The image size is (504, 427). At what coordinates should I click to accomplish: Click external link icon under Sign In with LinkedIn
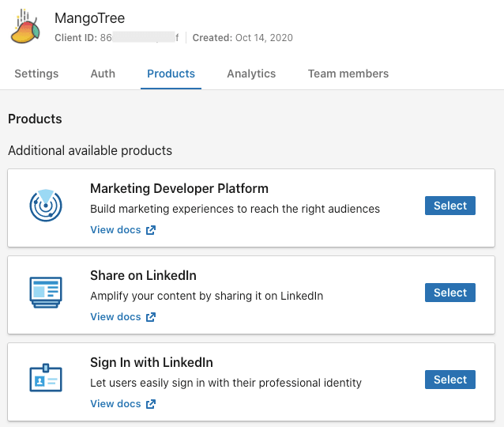pos(151,404)
